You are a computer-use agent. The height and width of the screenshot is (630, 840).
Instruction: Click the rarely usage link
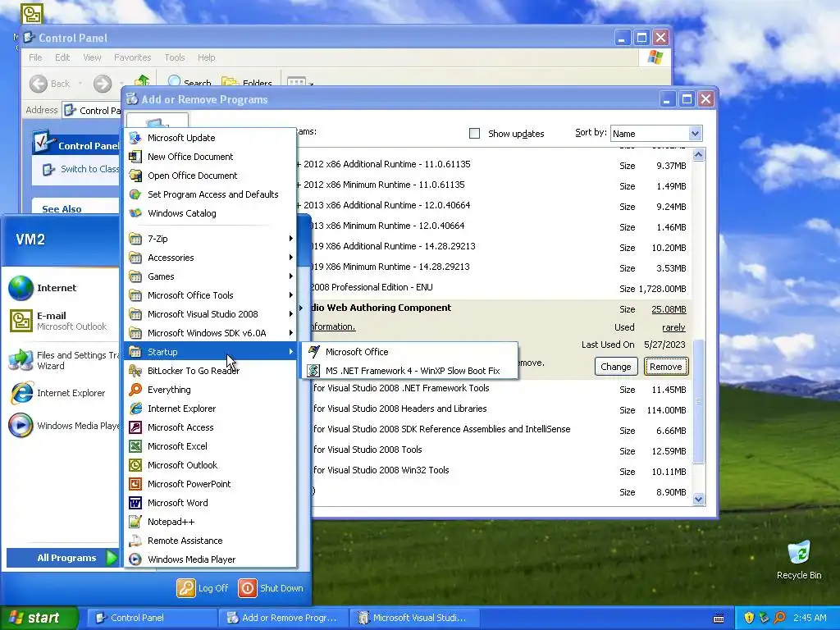(x=673, y=327)
